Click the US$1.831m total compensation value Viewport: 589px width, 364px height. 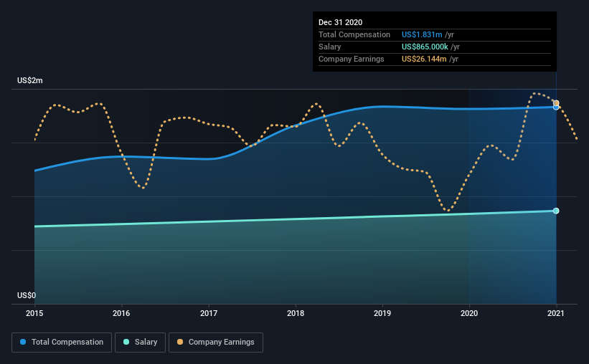(x=422, y=34)
